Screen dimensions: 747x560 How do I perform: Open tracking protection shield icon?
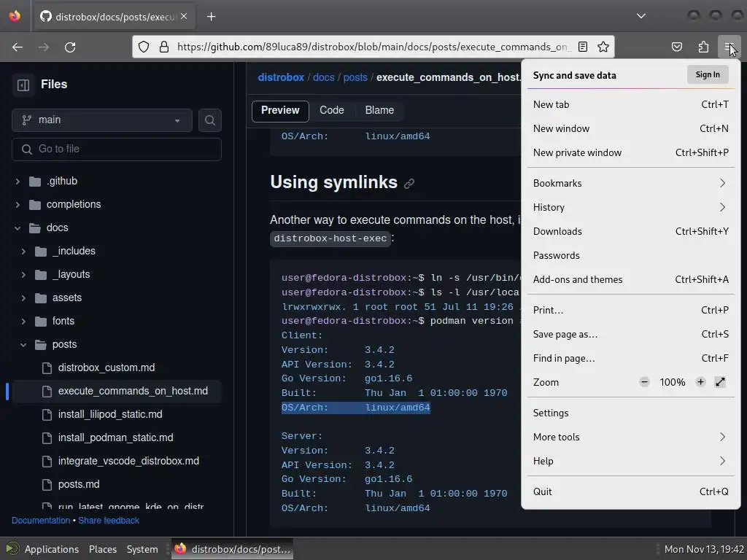click(x=144, y=47)
